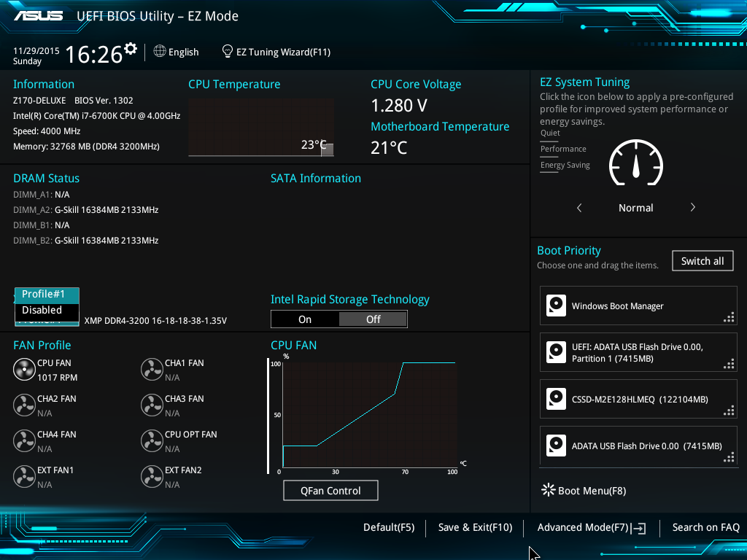Select the CHA3 FAN icon
The width and height of the screenshot is (747, 560).
pos(152,405)
